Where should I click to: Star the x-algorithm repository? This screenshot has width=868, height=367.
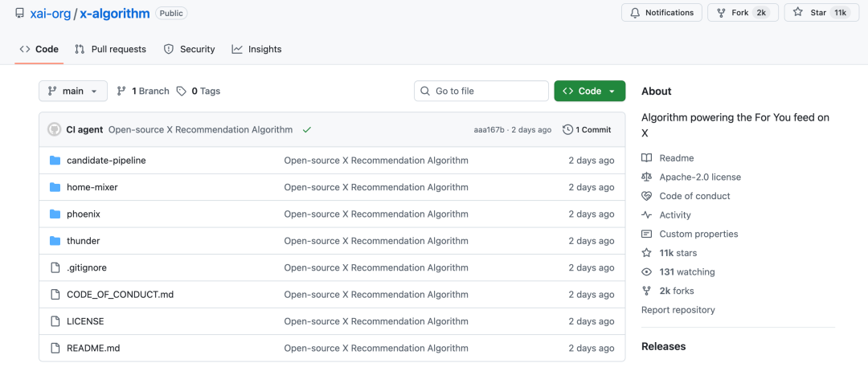click(x=820, y=13)
